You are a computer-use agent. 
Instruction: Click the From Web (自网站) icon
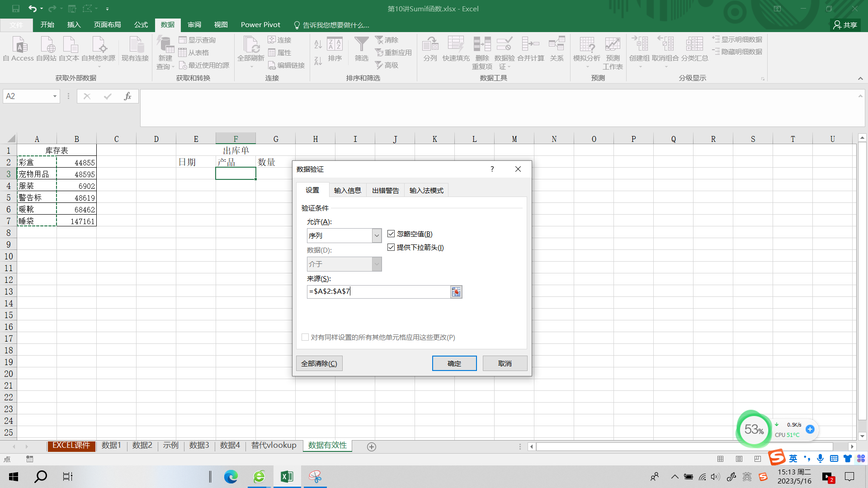click(46, 49)
